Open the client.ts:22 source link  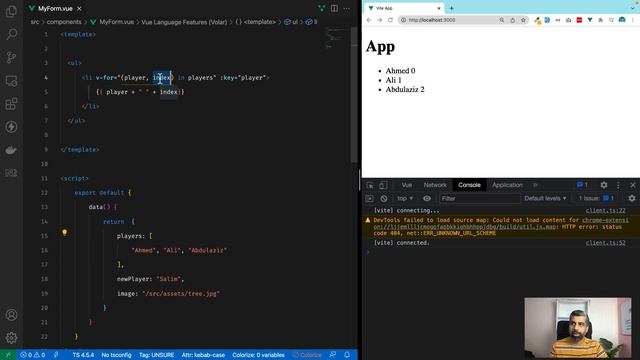tap(606, 211)
